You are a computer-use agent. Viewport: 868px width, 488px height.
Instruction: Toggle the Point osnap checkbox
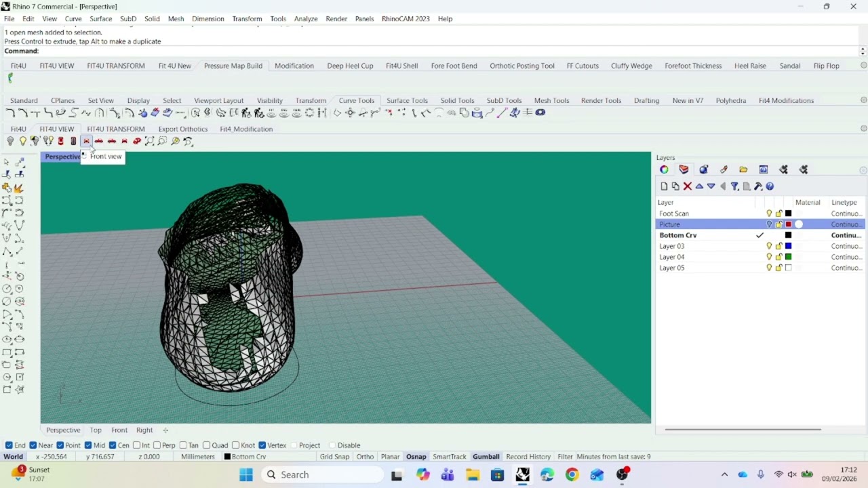point(60,445)
